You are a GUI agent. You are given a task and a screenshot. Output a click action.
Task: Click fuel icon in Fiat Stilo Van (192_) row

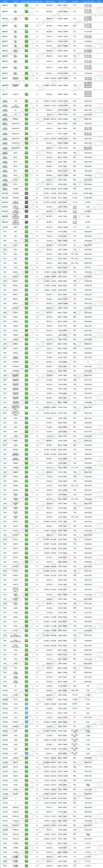pyautogui.click(x=26, y=646)
